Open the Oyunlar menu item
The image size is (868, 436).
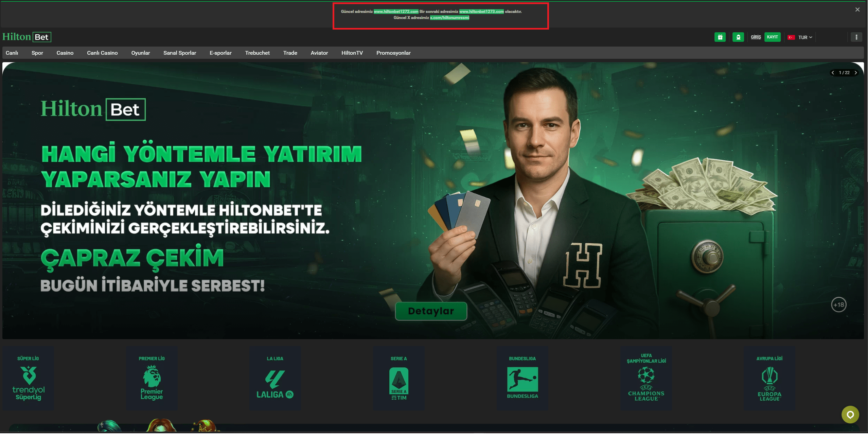click(141, 53)
